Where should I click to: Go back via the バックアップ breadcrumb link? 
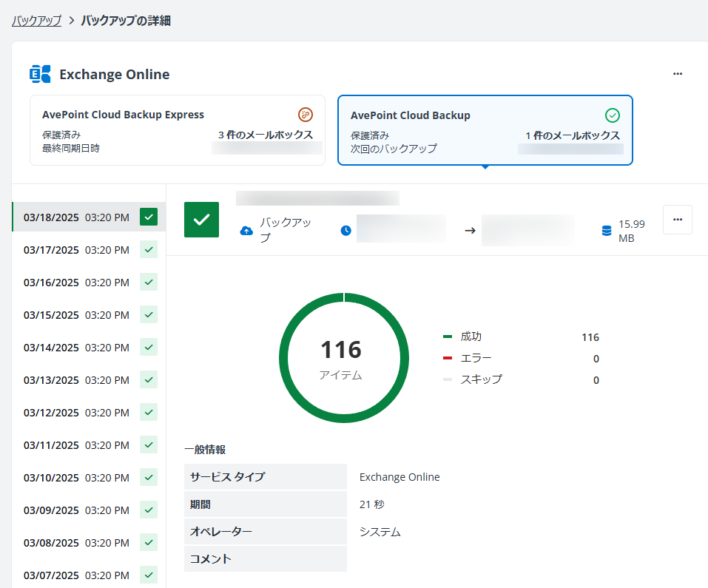coord(36,21)
